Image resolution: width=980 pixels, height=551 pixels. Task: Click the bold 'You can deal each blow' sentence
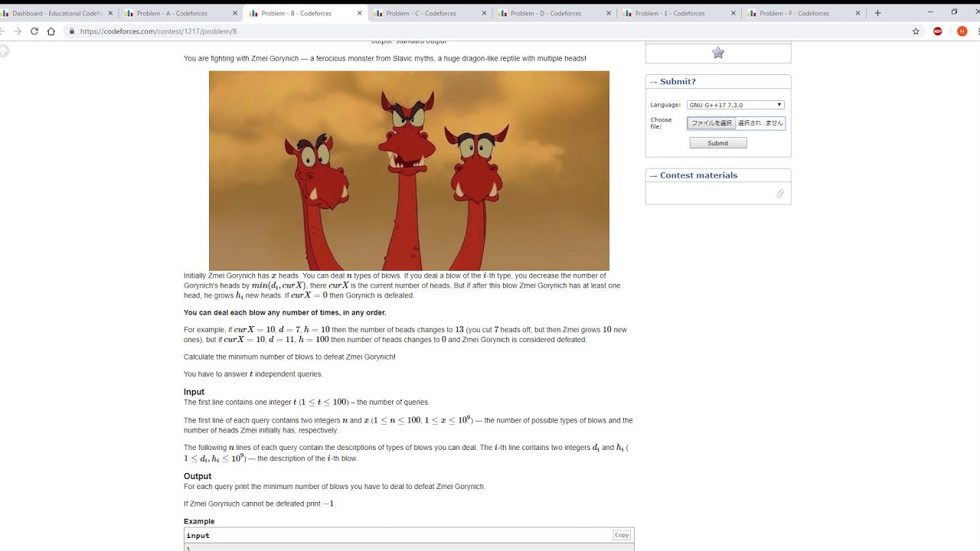285,312
